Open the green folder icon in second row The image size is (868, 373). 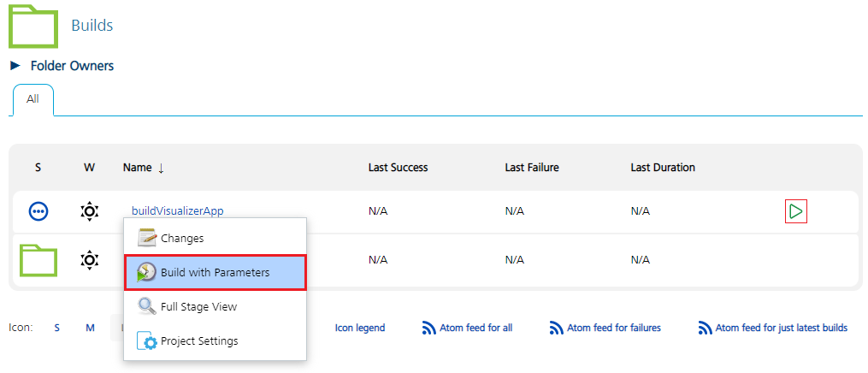pos(38,259)
